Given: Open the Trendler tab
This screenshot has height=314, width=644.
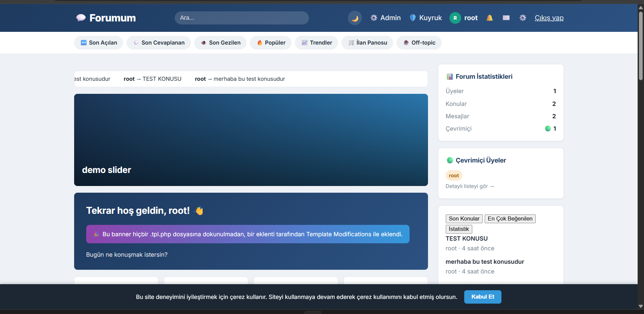Looking at the screenshot, I should coord(316,43).
